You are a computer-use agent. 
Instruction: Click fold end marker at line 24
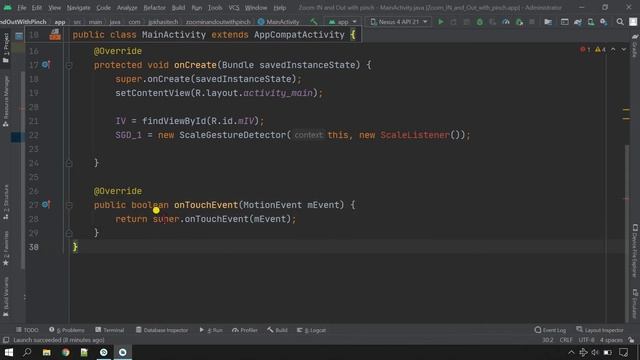coord(69,163)
